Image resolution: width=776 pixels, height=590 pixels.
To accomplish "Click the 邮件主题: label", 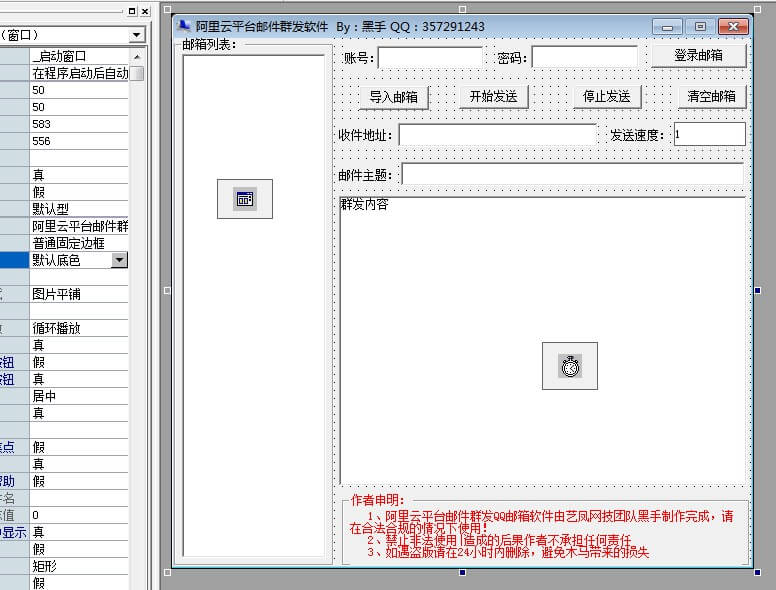I will (x=365, y=175).
